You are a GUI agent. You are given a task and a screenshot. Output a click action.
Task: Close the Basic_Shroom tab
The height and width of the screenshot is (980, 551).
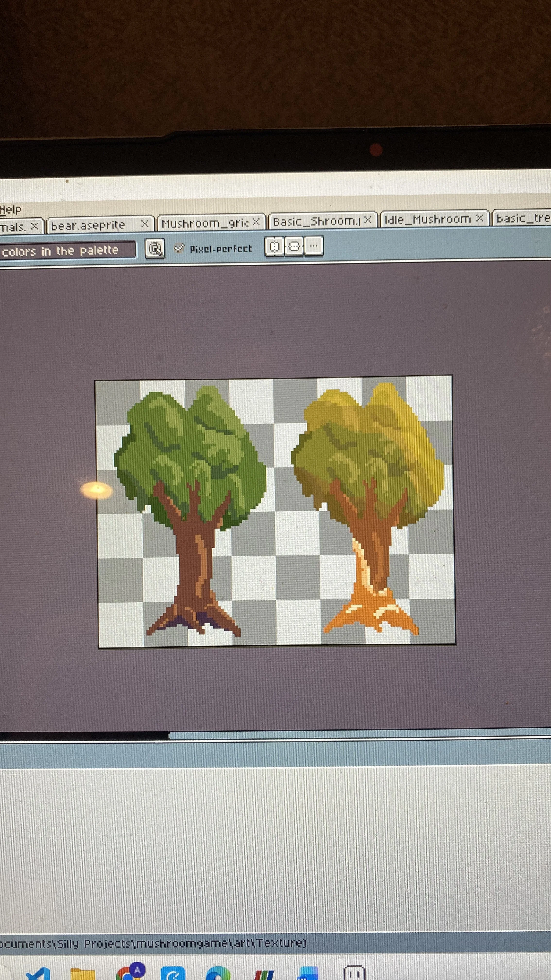pyautogui.click(x=368, y=220)
